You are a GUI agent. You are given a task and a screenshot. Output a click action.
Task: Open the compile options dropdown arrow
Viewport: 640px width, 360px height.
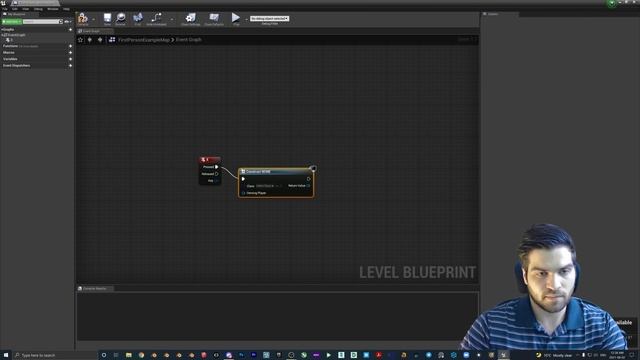click(93, 19)
